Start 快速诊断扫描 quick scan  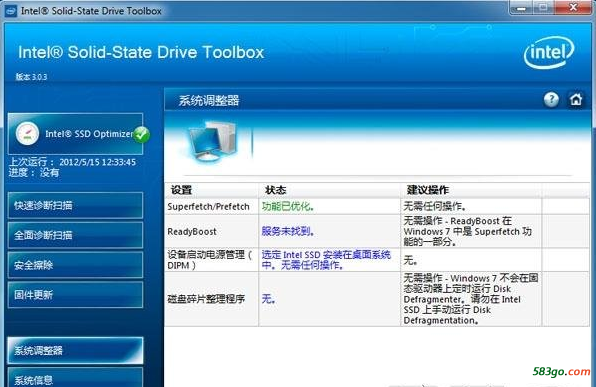75,205
